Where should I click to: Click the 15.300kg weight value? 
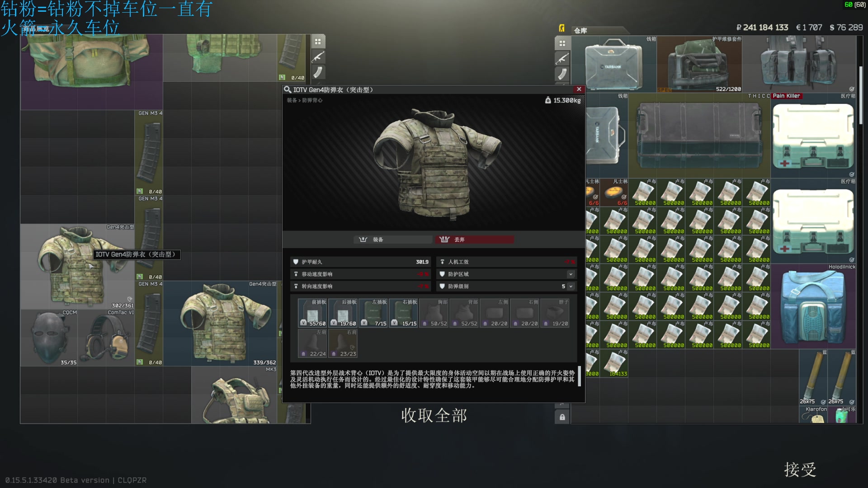pos(567,100)
